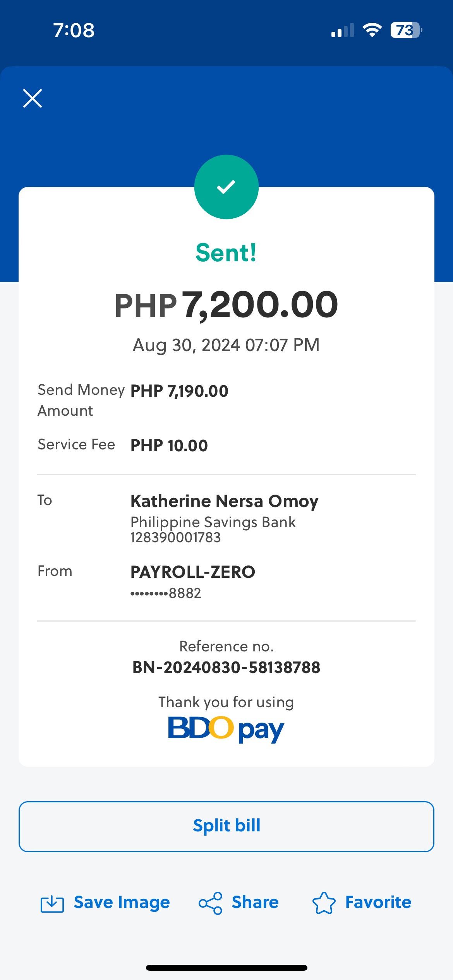The image size is (453, 980).
Task: Select reference number BN-20240830-58138788
Action: click(226, 667)
